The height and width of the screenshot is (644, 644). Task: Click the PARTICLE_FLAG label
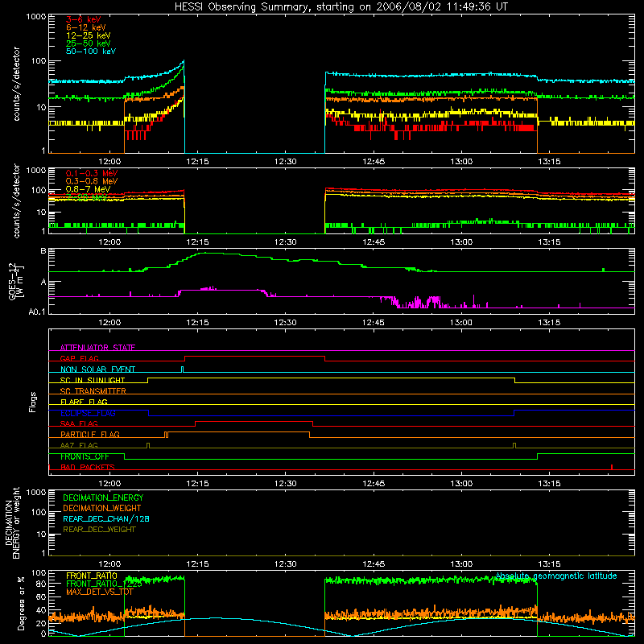click(x=90, y=434)
